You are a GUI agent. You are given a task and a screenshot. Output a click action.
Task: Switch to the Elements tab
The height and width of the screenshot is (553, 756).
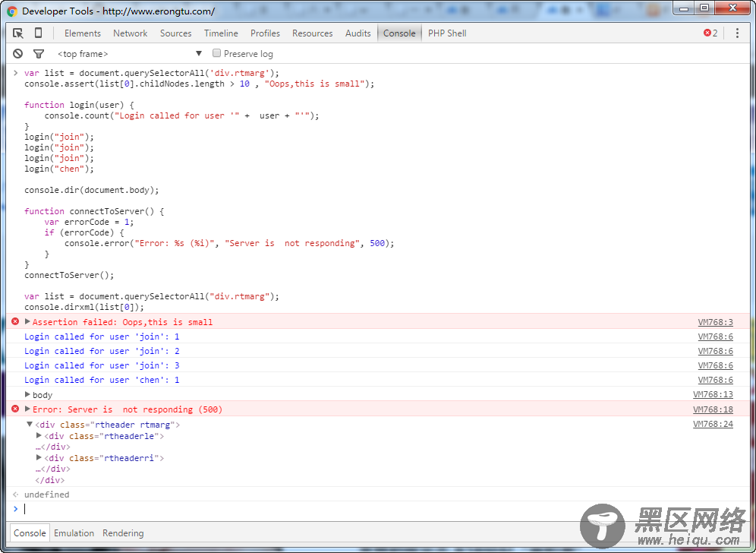(83, 33)
